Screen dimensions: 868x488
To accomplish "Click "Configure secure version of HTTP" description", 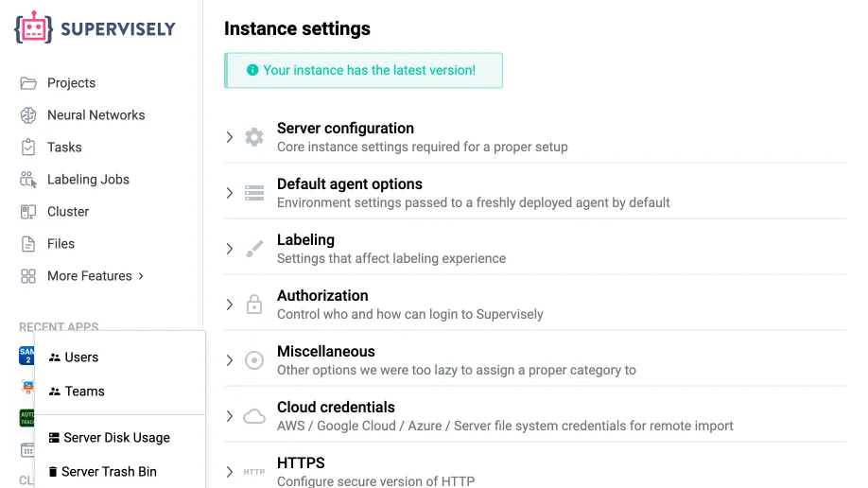I will pos(376,481).
